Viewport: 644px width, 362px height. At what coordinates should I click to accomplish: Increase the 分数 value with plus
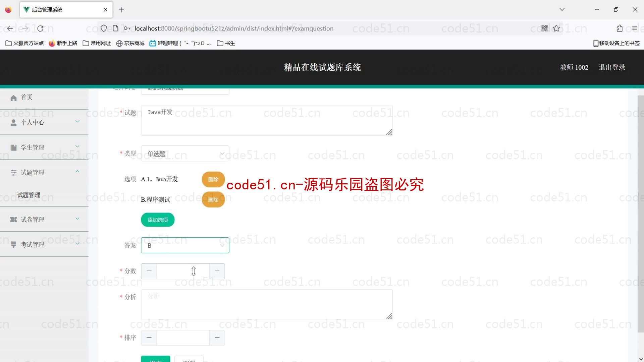pyautogui.click(x=217, y=271)
